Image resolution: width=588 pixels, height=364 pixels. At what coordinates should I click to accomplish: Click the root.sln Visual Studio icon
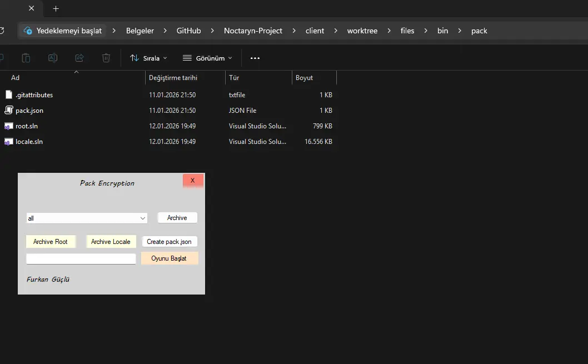tap(8, 126)
